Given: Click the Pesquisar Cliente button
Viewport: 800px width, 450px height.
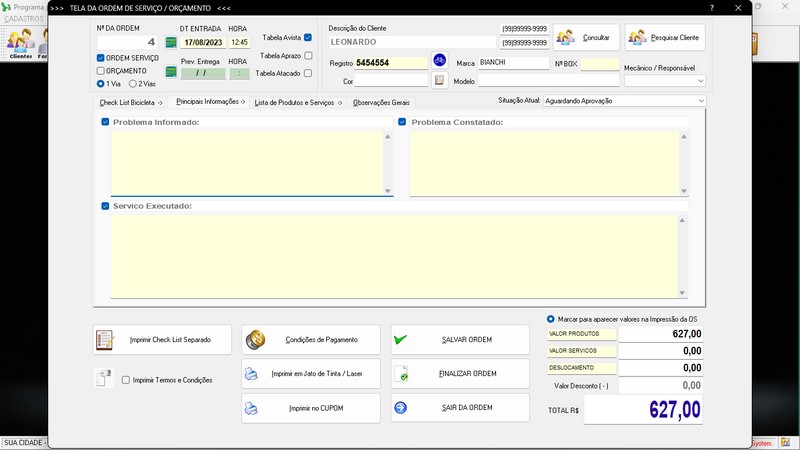Looking at the screenshot, I should [x=665, y=37].
